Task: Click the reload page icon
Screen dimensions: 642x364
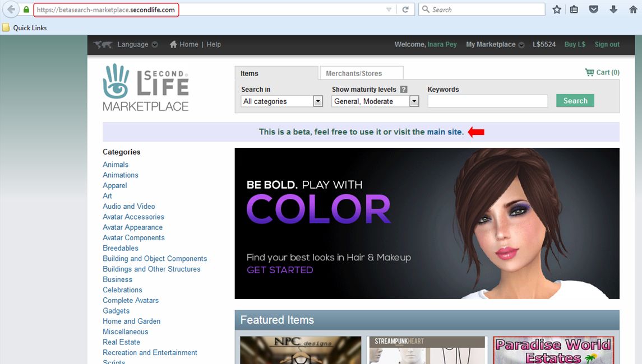Action: pyautogui.click(x=405, y=10)
